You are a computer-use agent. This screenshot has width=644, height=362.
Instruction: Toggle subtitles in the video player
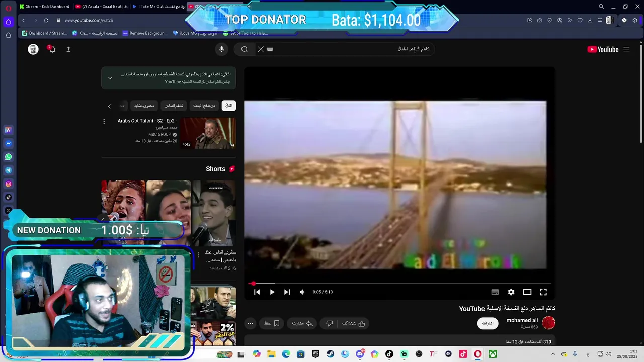coord(495,292)
